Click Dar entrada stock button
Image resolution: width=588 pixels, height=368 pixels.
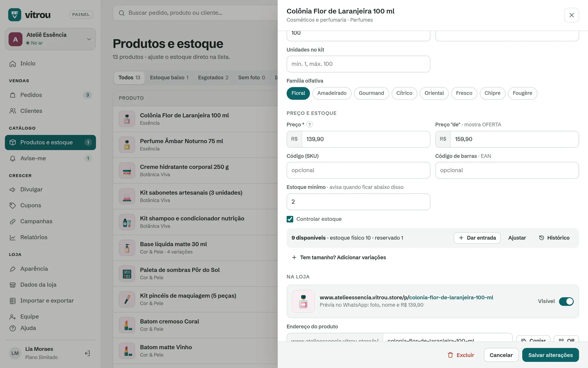point(477,238)
